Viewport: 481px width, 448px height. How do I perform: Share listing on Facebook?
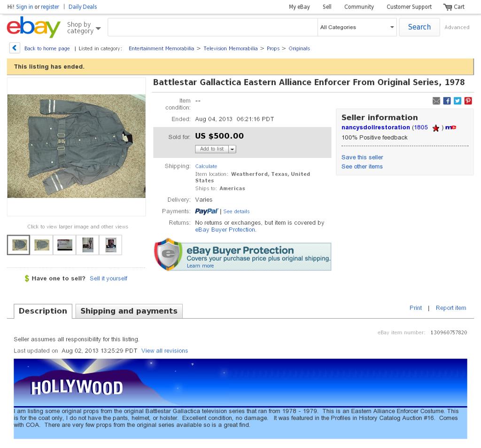[x=447, y=101]
